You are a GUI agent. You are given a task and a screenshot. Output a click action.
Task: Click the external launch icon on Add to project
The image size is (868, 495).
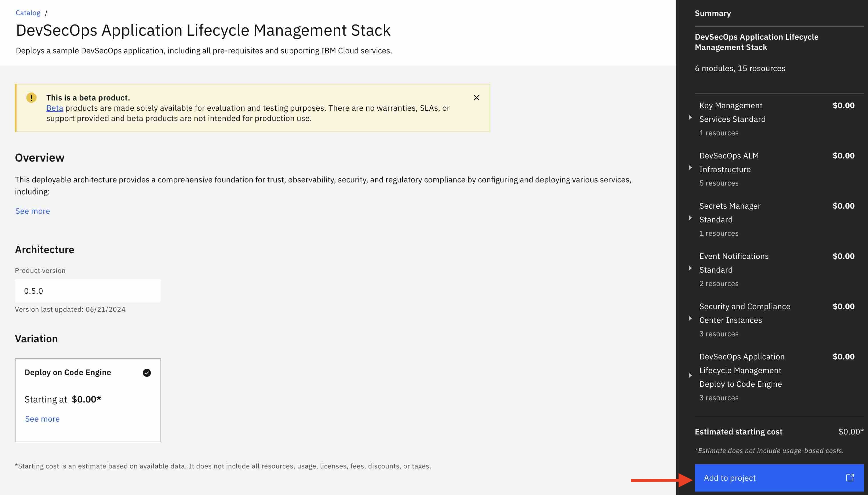pos(850,478)
